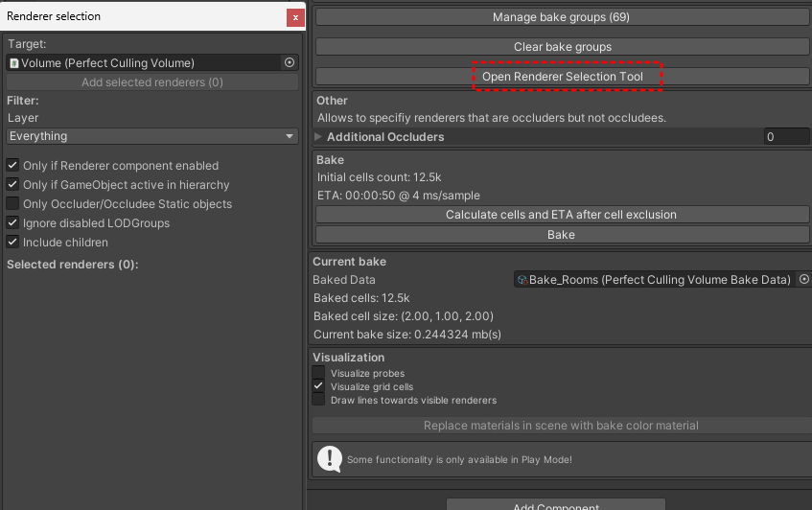Open object picker for Volume target field
This screenshot has height=510, width=812.
290,62
